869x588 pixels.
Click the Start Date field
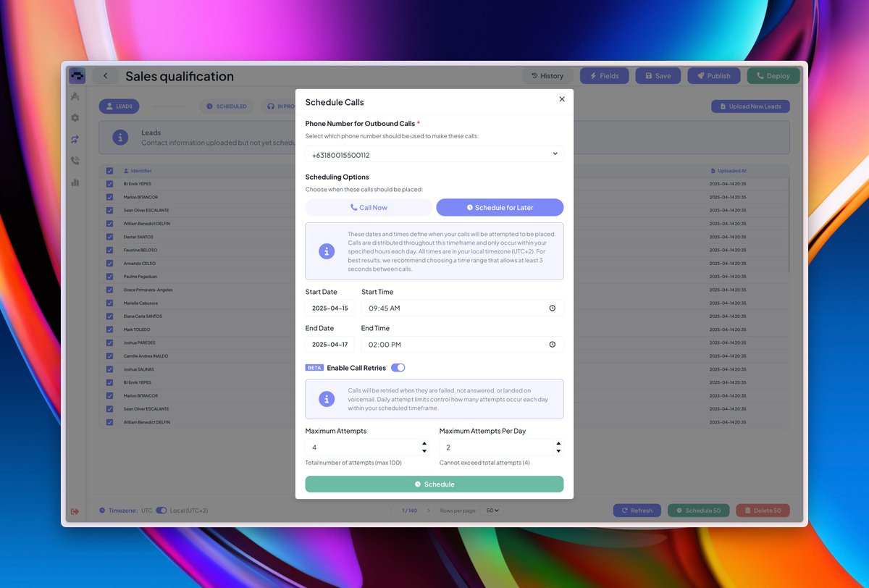point(329,308)
